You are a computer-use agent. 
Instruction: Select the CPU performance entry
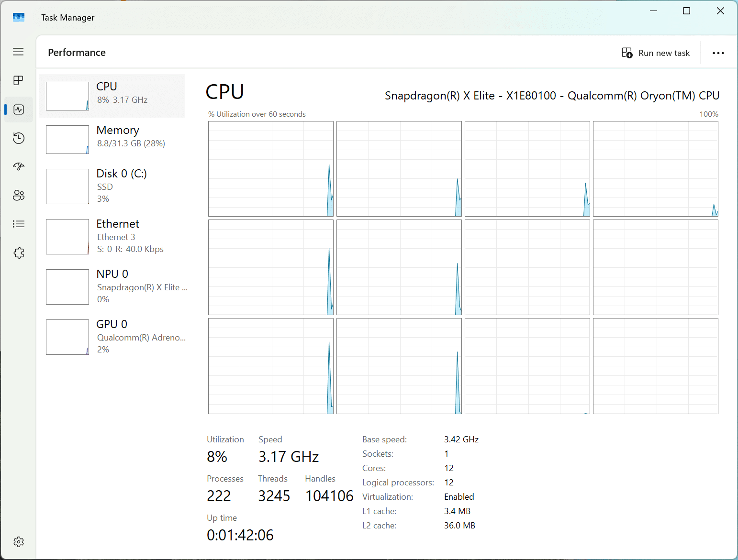tap(112, 96)
